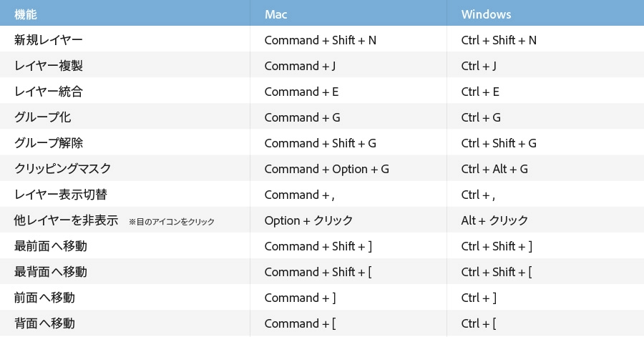Click the グループ化 row label
This screenshot has height=337, width=644.
click(43, 117)
